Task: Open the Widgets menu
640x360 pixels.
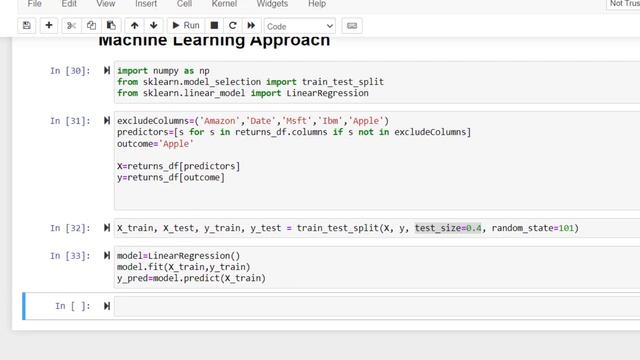Action: click(272, 4)
